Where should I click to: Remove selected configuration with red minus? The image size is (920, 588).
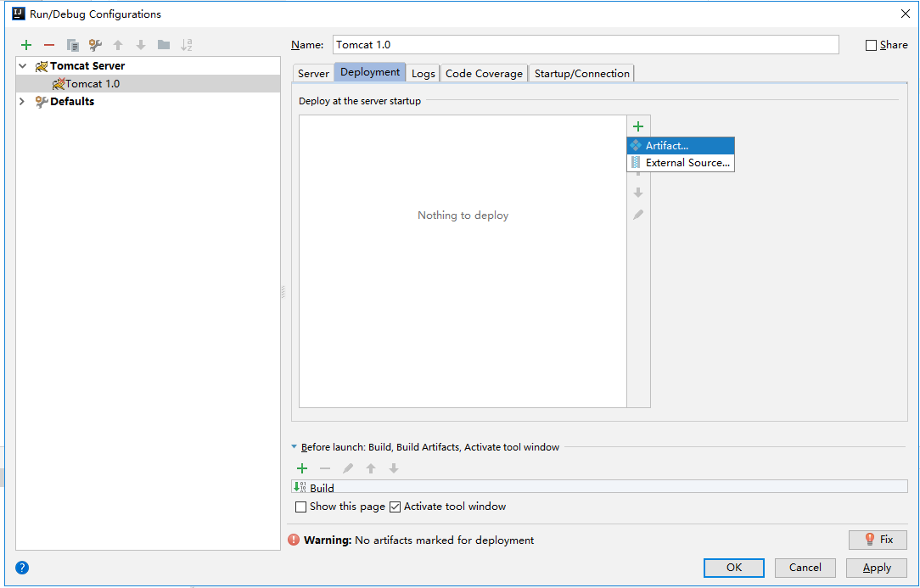[x=49, y=45]
